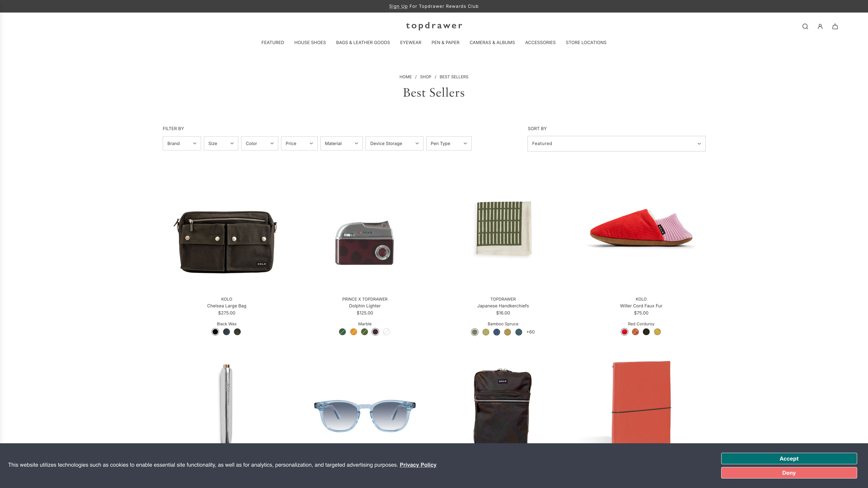Expand the Brand filter dropdown
This screenshot has width=868, height=488.
point(182,144)
